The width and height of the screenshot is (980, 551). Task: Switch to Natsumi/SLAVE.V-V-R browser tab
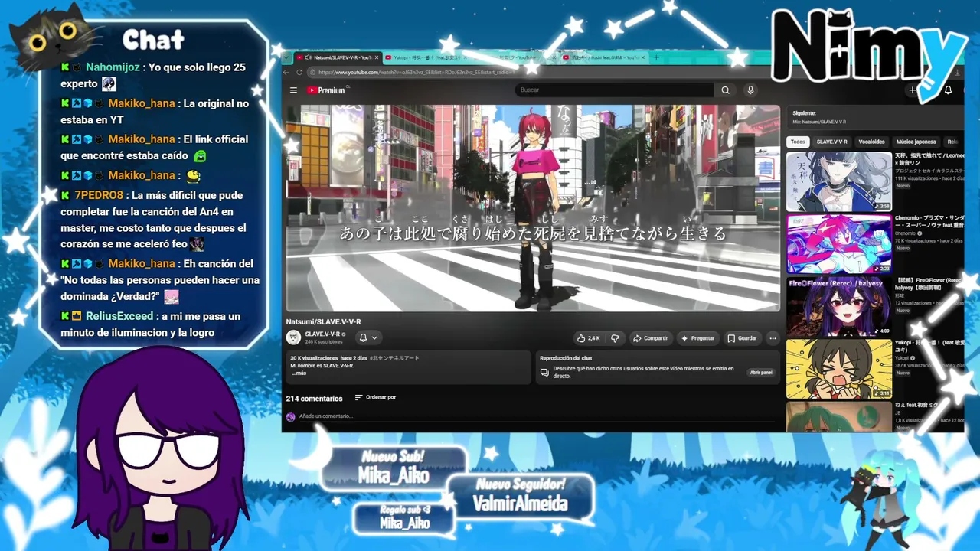pyautogui.click(x=337, y=57)
